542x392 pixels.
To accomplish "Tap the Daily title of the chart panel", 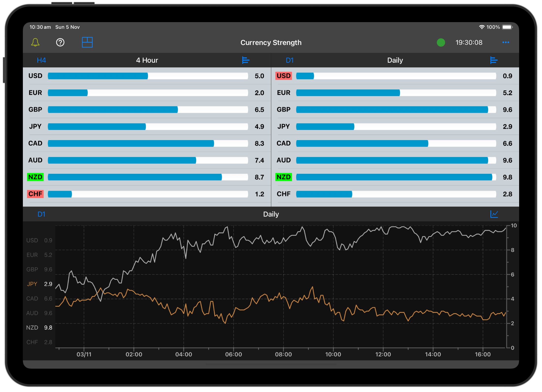I will 271,214.
